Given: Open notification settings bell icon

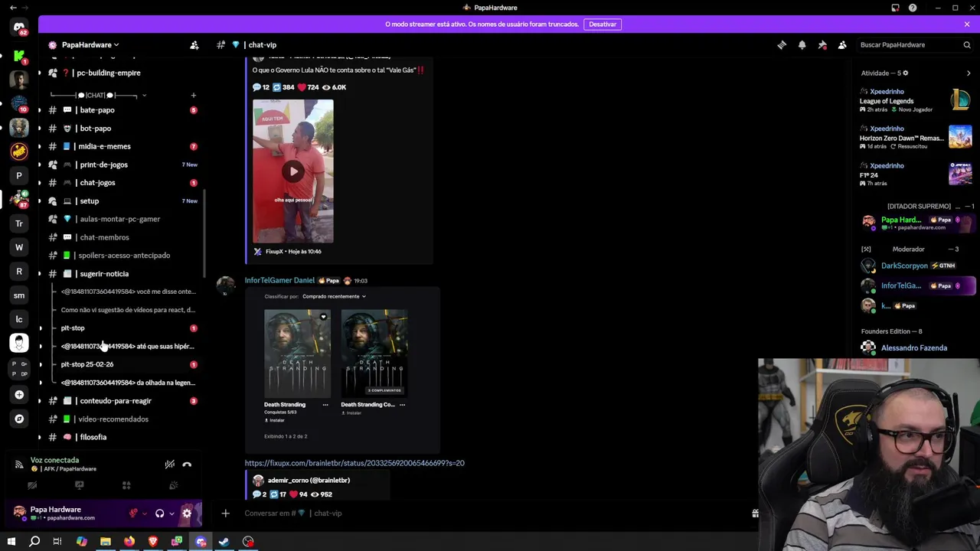Looking at the screenshot, I should click(802, 45).
